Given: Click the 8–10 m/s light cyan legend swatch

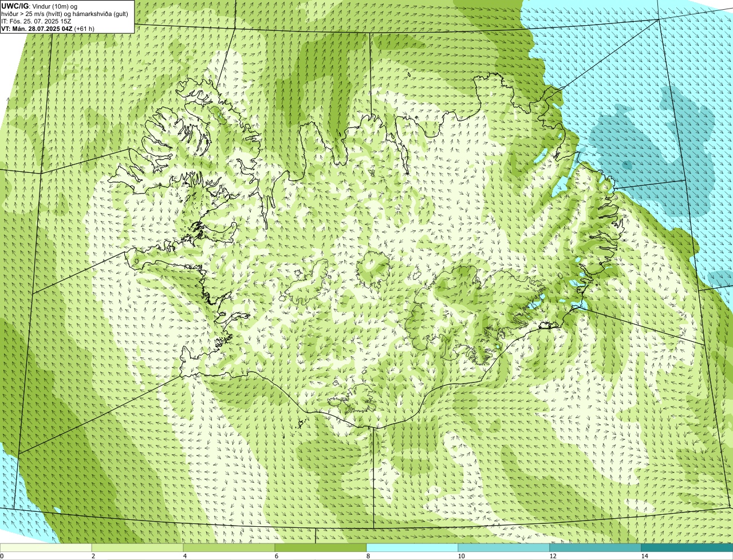Looking at the screenshot, I should [412, 548].
